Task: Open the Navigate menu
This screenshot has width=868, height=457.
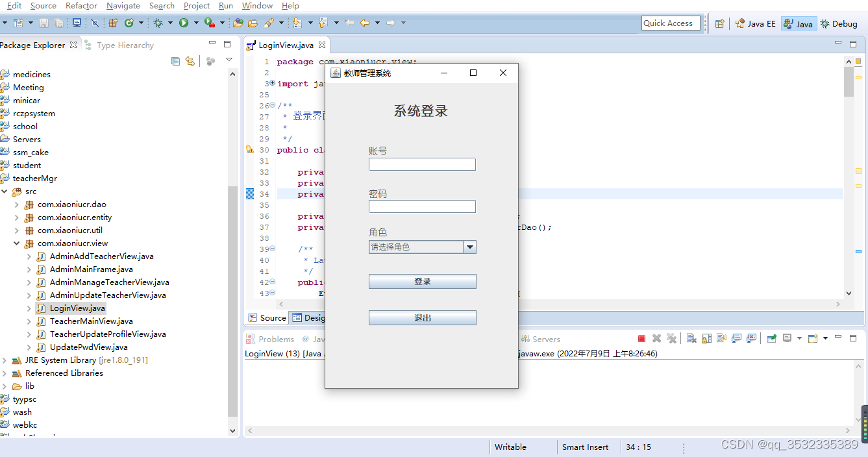Action: click(x=123, y=6)
